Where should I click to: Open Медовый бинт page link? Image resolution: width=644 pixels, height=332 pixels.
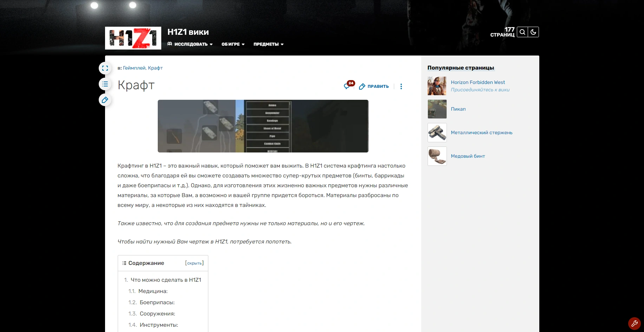(468, 156)
